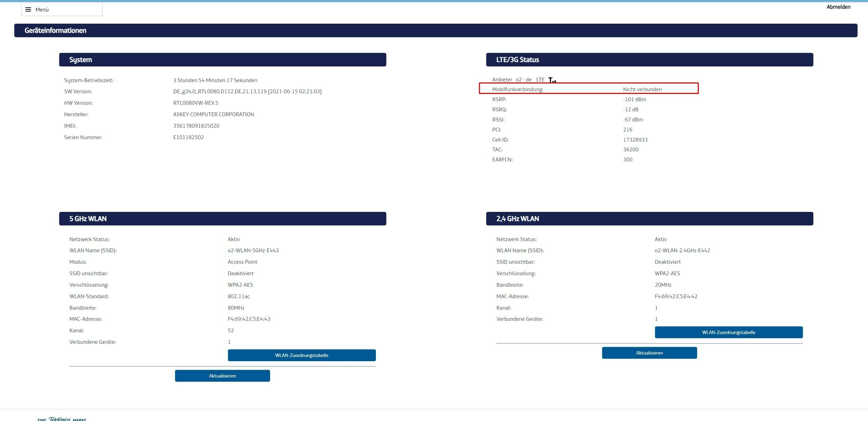Click the SSID o2-WLAN-5GHz-E443 value
This screenshot has width=868, height=421.
[253, 251]
